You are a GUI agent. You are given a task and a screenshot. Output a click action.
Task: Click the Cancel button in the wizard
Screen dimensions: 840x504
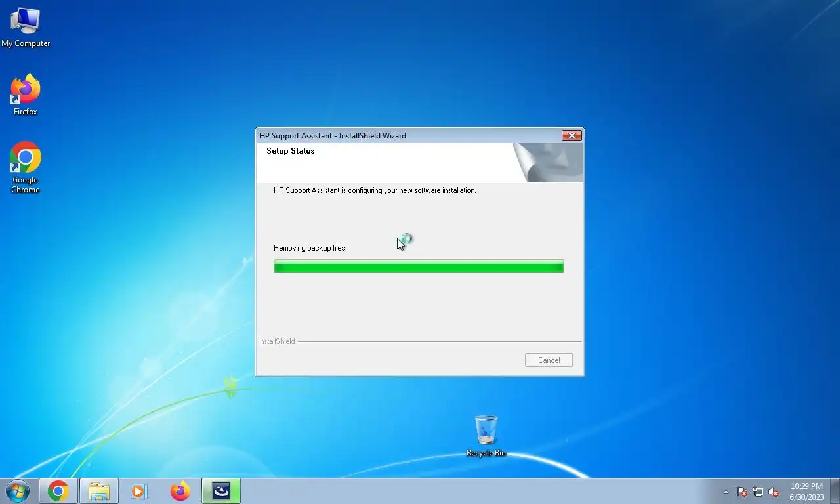coord(549,360)
